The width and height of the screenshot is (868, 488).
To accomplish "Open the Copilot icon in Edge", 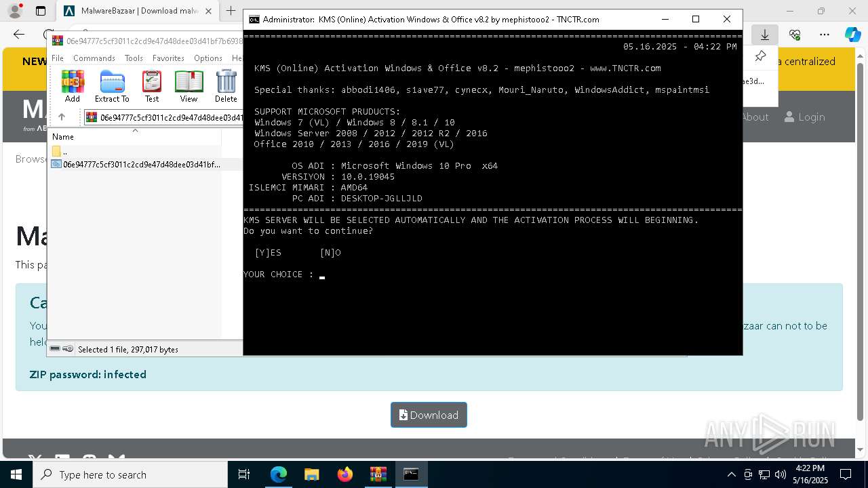I will (852, 35).
